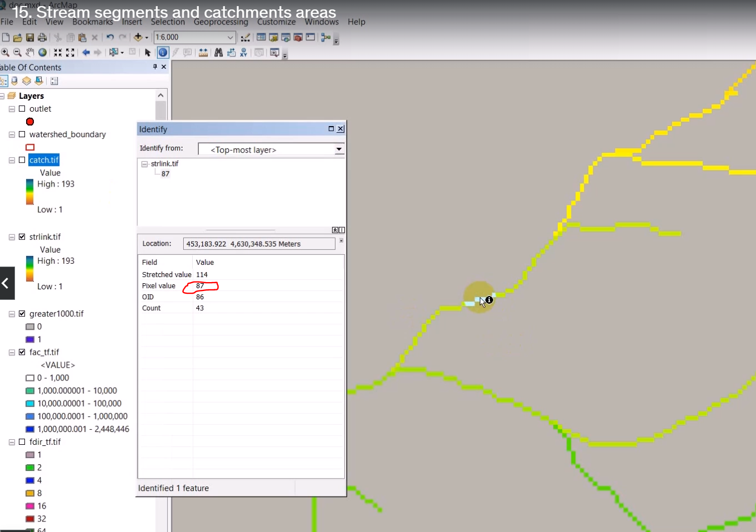Open the Geoprocessing menu
The height and width of the screenshot is (532, 756).
[x=221, y=22]
